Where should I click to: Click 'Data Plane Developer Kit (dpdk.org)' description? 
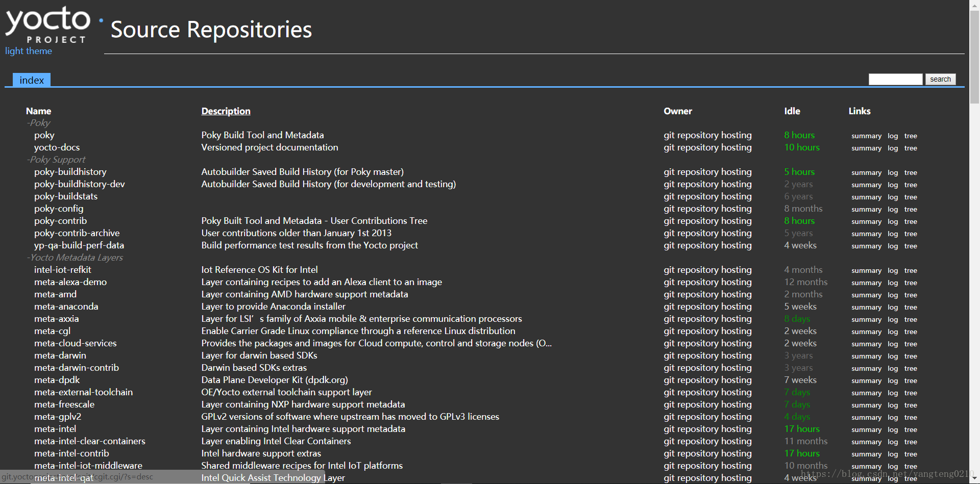point(275,380)
